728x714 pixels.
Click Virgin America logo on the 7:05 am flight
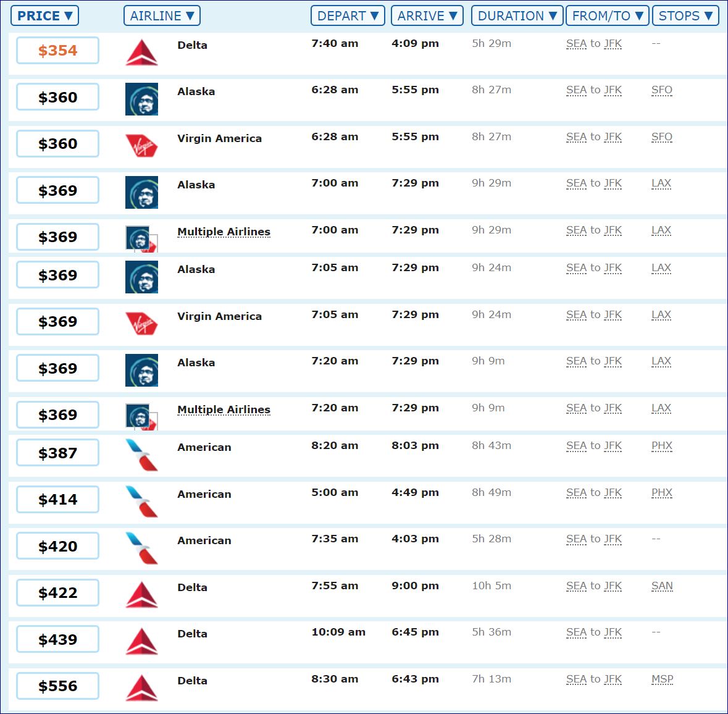[141, 324]
